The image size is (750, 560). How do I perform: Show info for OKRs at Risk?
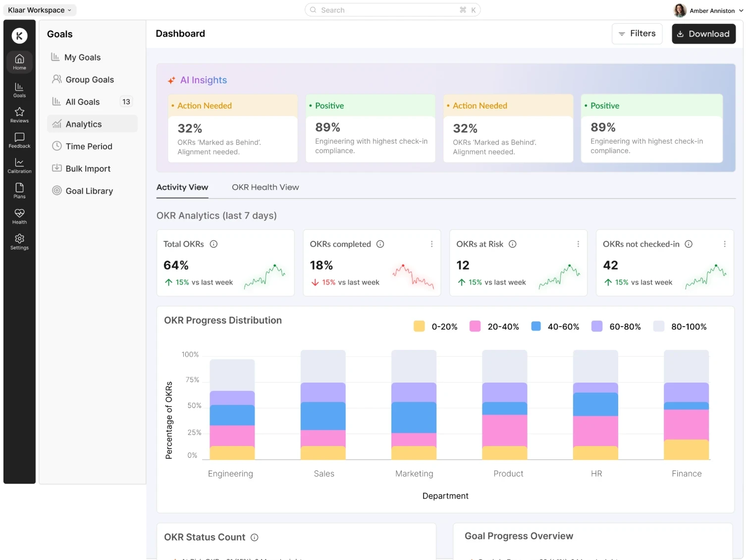(x=513, y=244)
